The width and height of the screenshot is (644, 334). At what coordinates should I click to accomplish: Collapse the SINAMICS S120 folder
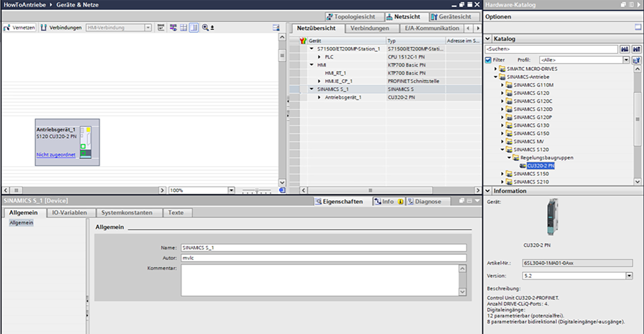click(503, 150)
